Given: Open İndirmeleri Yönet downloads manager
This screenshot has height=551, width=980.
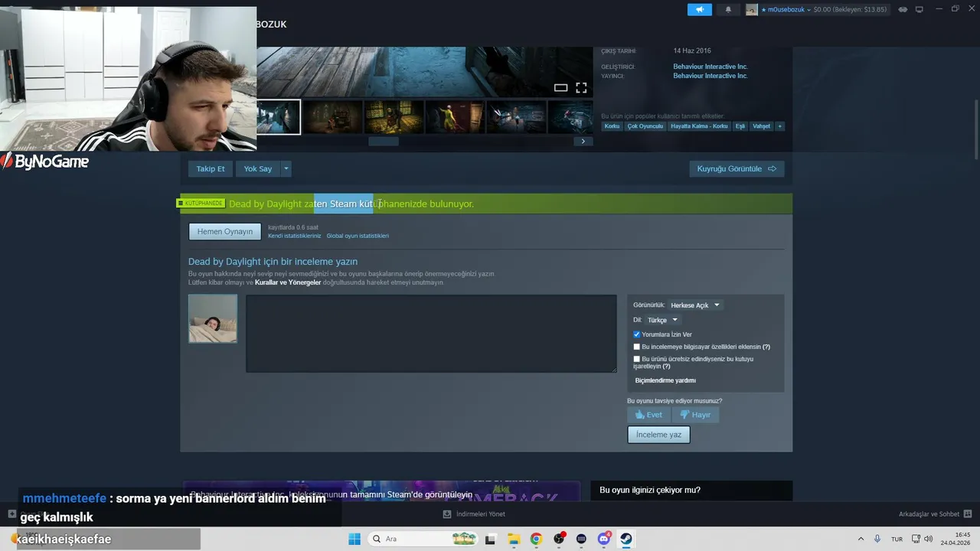Looking at the screenshot, I should tap(474, 514).
